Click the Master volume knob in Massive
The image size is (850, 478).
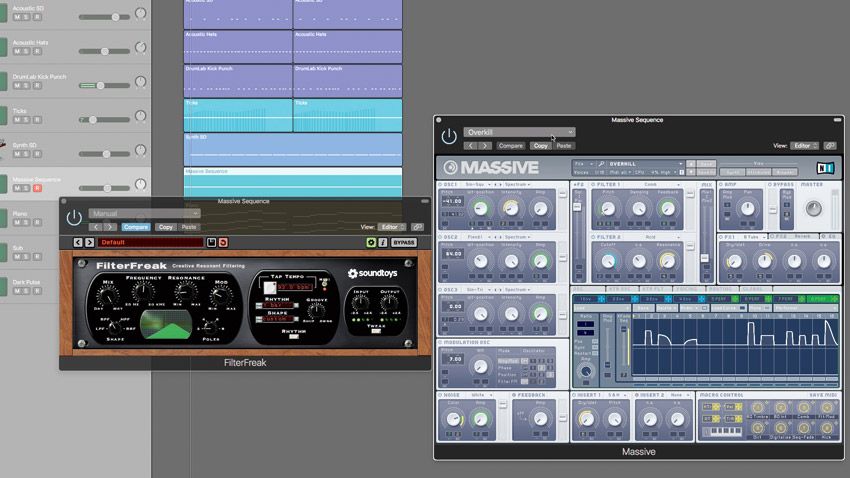(x=813, y=209)
